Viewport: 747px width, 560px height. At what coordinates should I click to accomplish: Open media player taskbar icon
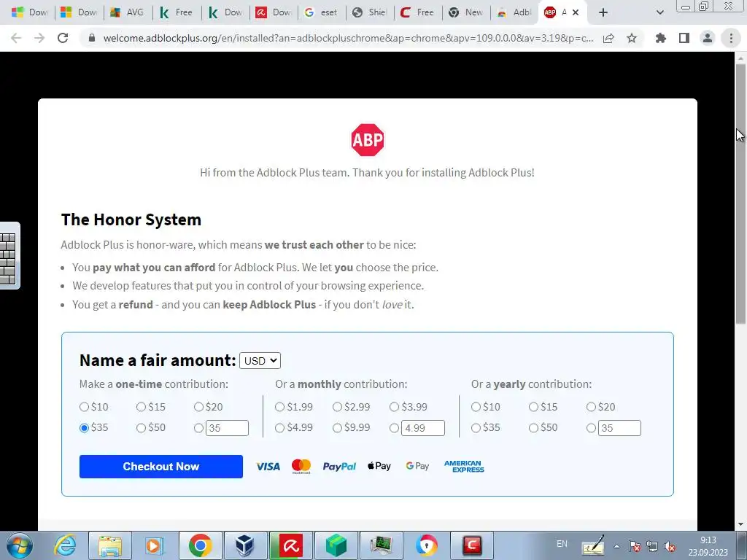(x=153, y=545)
